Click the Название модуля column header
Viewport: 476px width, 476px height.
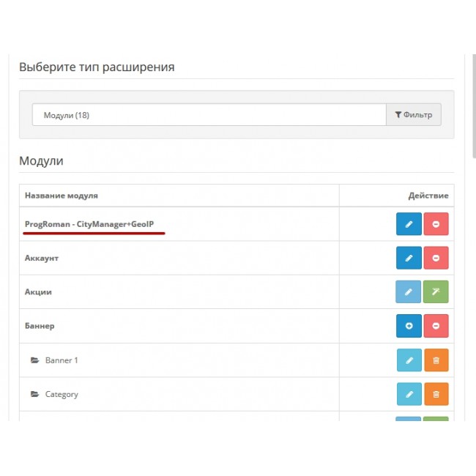(62, 196)
